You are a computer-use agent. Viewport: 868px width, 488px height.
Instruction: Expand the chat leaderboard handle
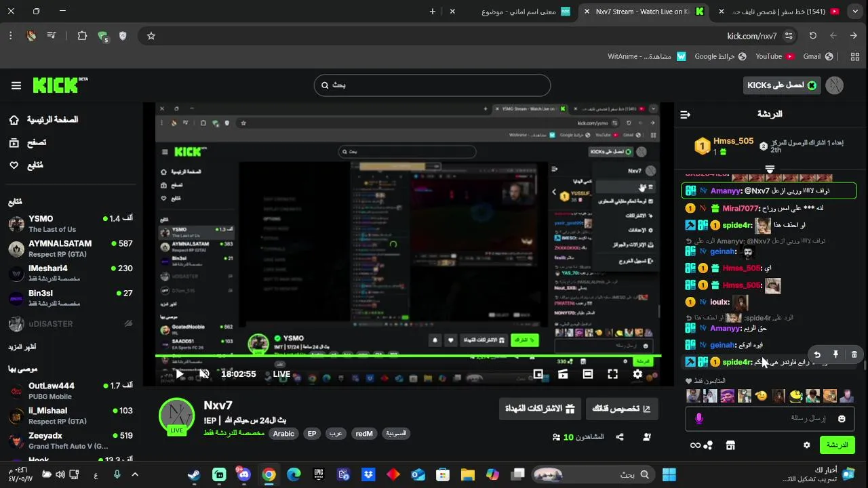[770, 169]
